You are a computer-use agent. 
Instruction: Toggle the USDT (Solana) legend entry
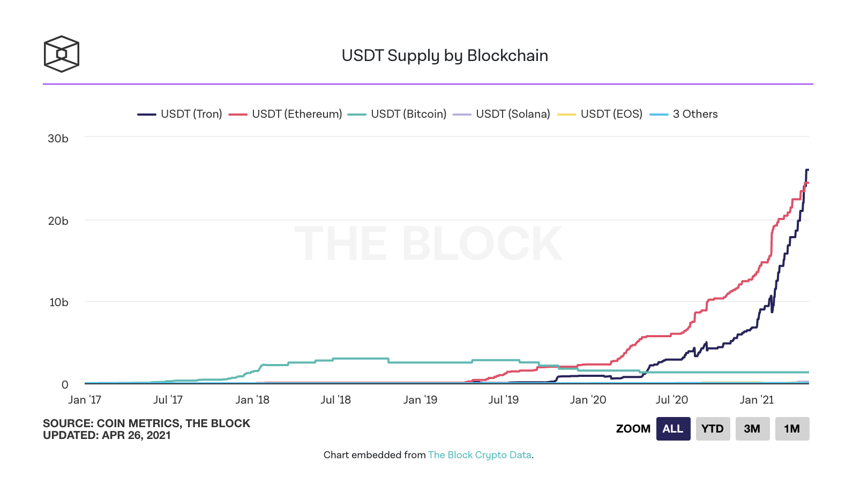coord(502,114)
